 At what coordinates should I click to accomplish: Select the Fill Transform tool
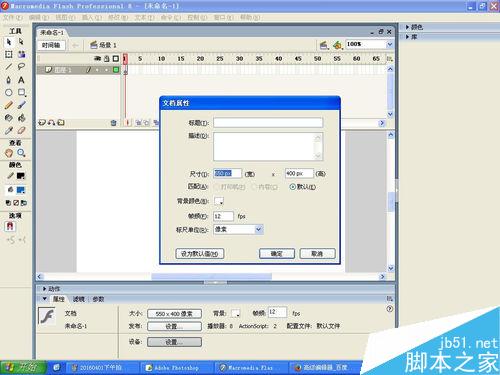tap(21, 54)
